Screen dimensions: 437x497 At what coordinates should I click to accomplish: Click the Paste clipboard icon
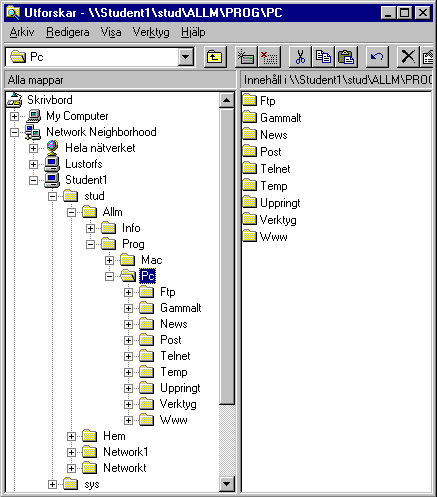click(346, 57)
